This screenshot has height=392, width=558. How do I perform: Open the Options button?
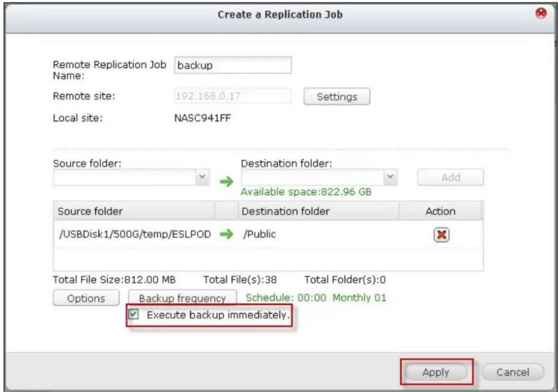click(x=86, y=298)
